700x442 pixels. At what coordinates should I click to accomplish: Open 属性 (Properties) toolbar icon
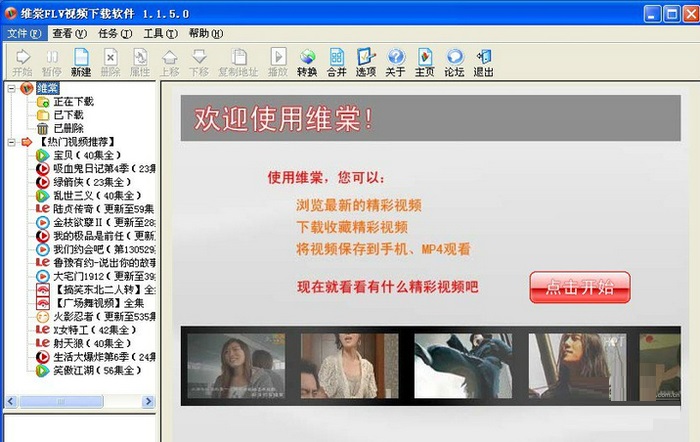140,62
